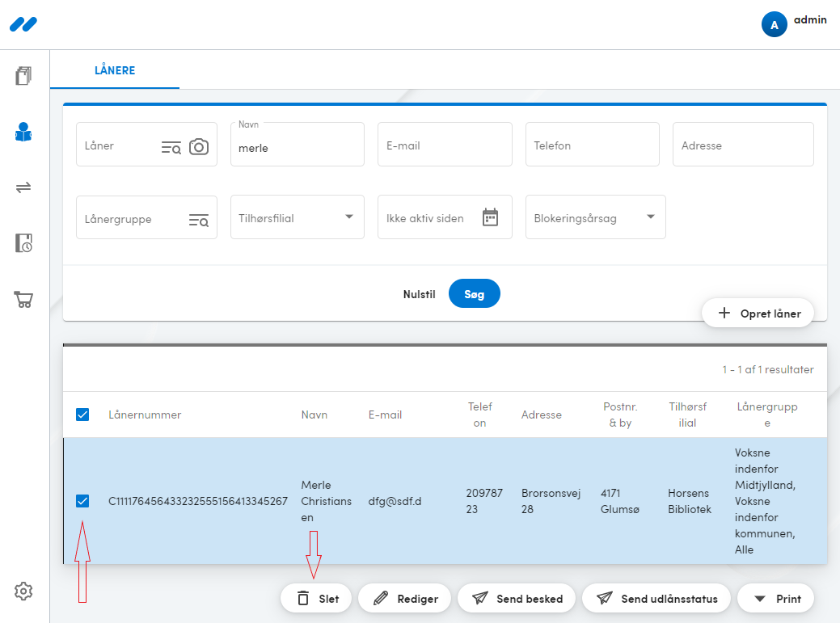Open the materials (books) sidebar icon

[x=23, y=76]
